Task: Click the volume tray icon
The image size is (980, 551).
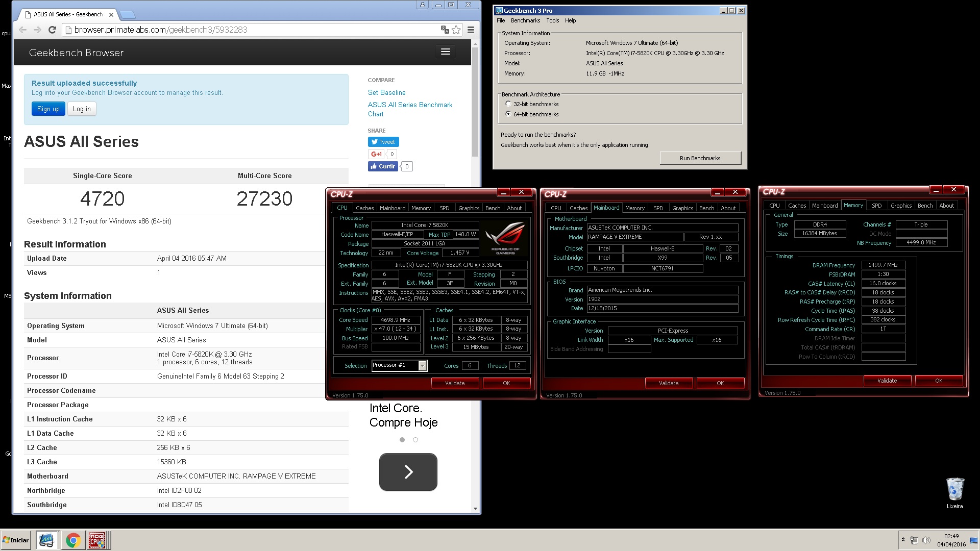Action: (926, 540)
